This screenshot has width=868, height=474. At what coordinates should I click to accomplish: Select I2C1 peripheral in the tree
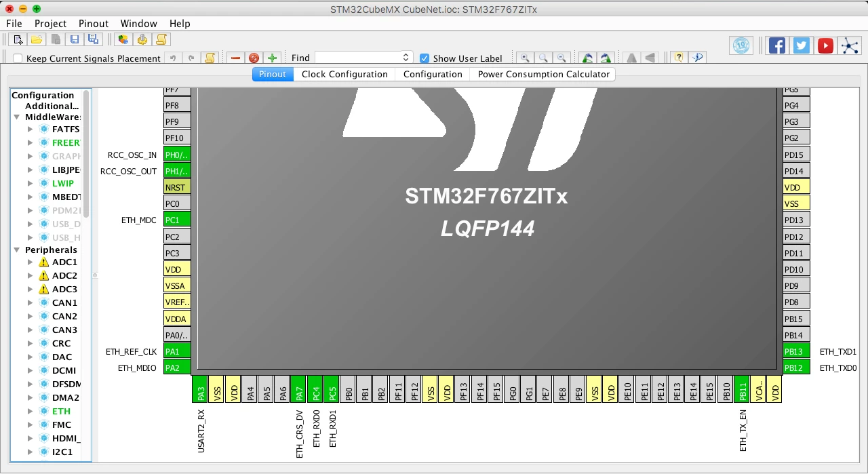63,452
